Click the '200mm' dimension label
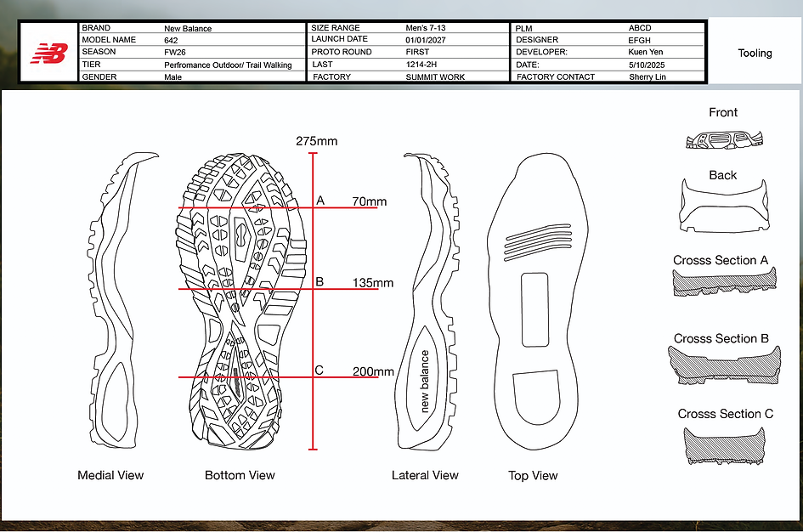This screenshot has width=803, height=532. pos(373,371)
